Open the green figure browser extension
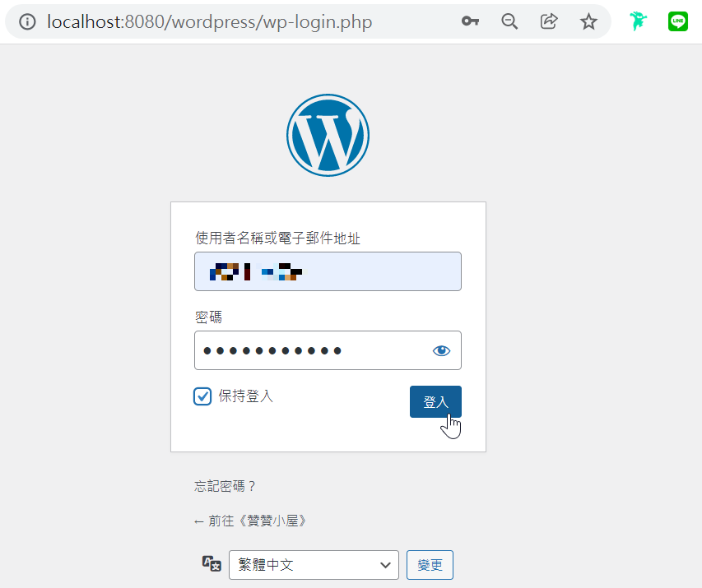Image resolution: width=702 pixels, height=588 pixels. [x=638, y=21]
